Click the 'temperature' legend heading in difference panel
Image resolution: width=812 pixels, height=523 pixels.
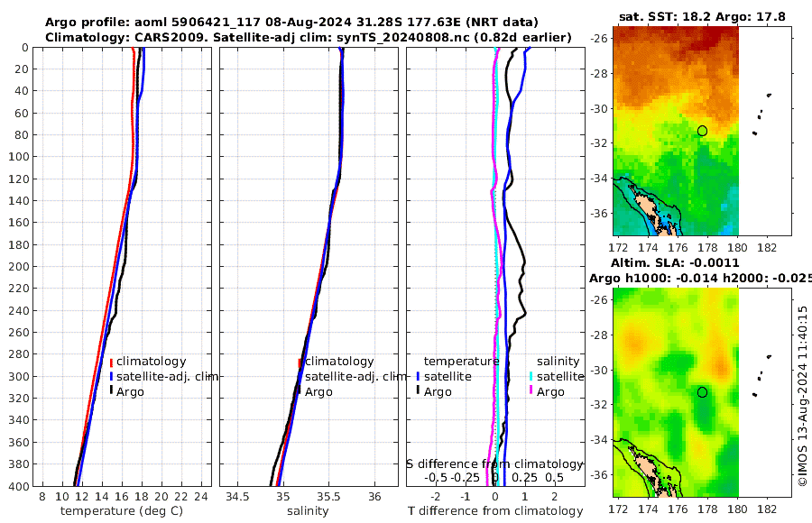click(461, 362)
